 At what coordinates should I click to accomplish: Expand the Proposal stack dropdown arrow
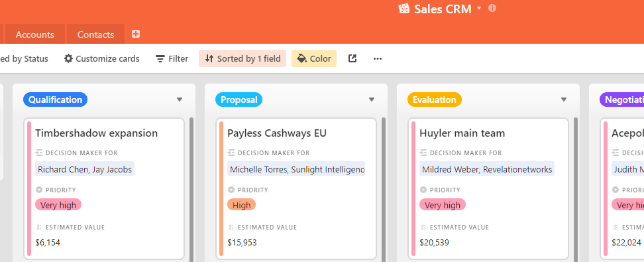coord(372,99)
